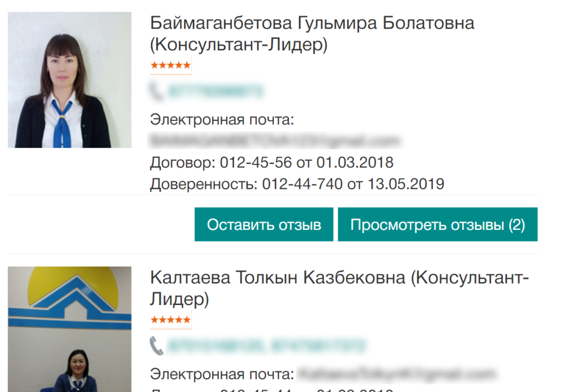Viewport: 561px width, 392px height.
Task: Open Баймаганбетова Гульмира's profile photo
Action: click(70, 80)
